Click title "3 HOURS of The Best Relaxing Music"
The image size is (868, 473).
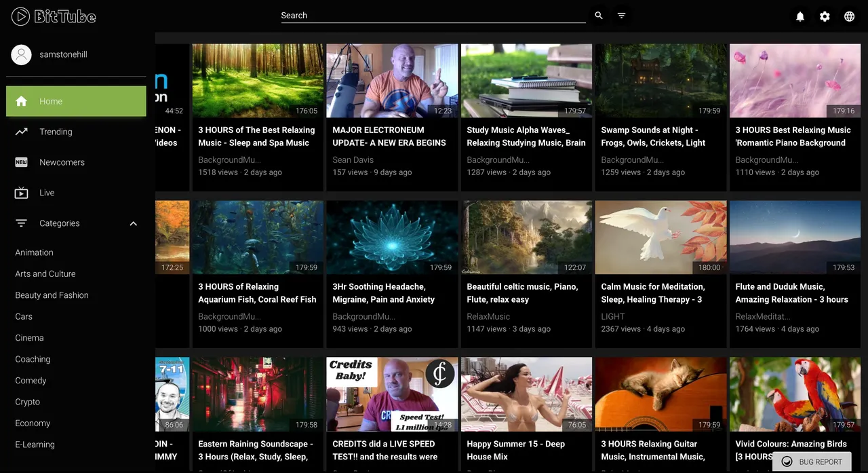[256, 136]
